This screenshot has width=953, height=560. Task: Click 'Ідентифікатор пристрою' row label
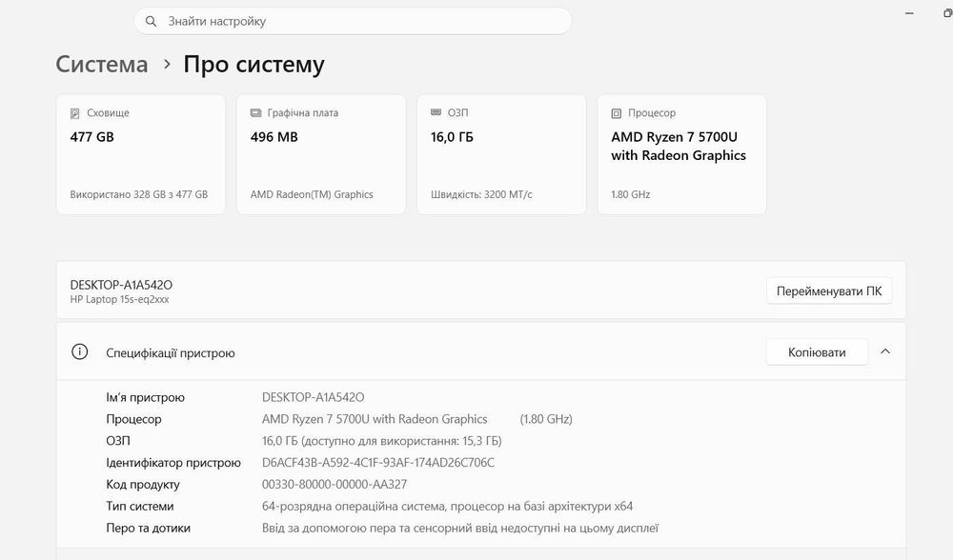[173, 463]
